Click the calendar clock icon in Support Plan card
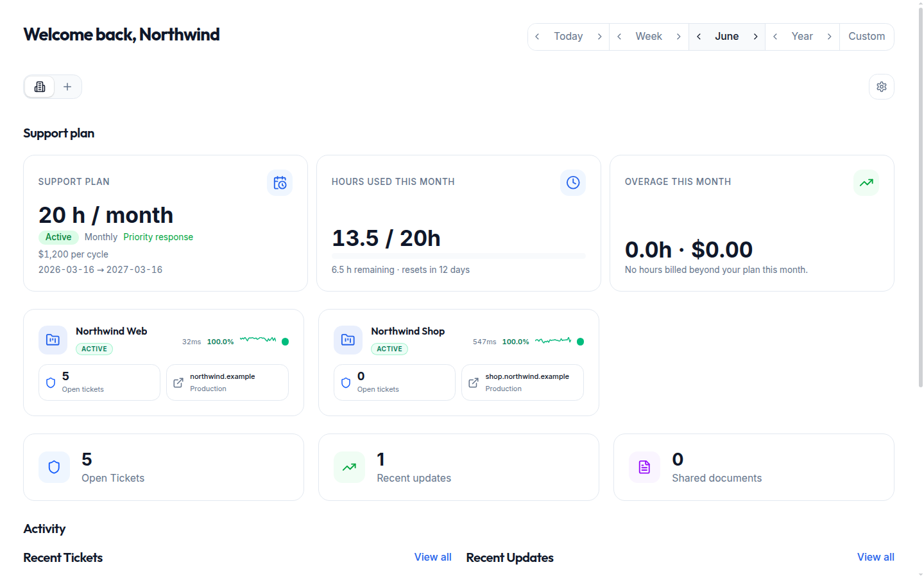 (x=280, y=183)
